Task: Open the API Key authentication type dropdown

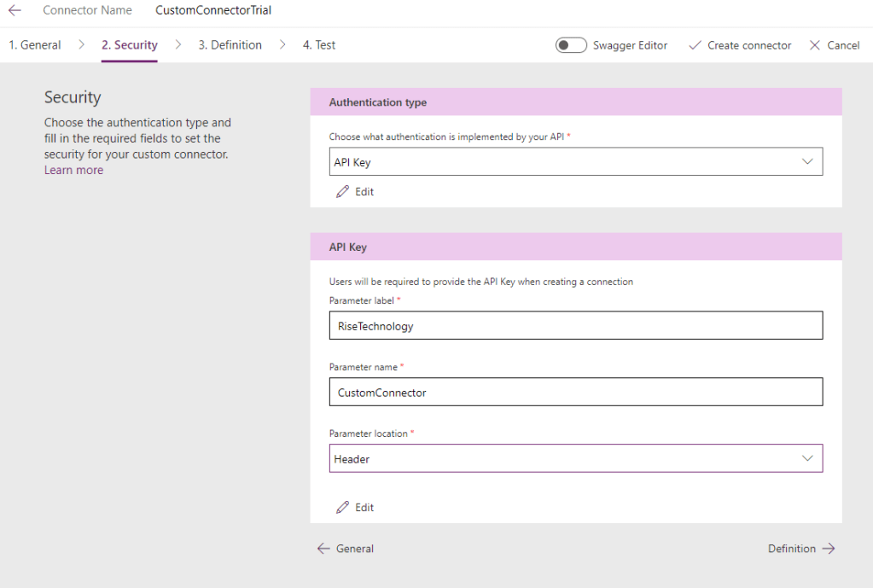Action: click(575, 162)
